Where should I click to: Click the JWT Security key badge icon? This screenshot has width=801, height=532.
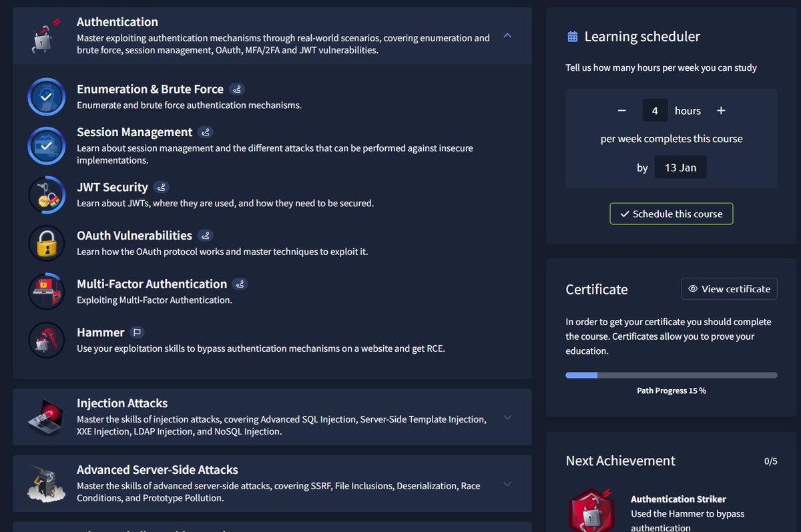(45, 195)
